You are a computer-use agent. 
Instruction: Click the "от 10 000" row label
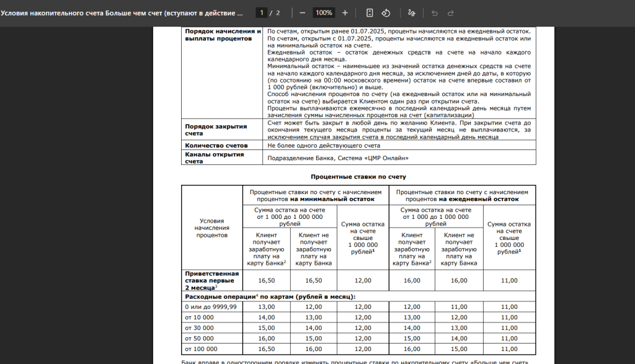point(199,317)
